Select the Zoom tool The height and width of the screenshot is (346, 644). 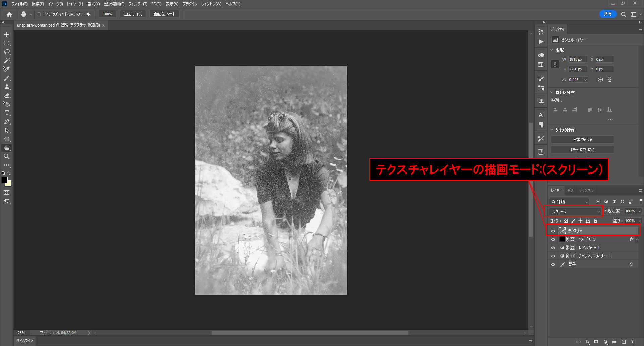7,156
